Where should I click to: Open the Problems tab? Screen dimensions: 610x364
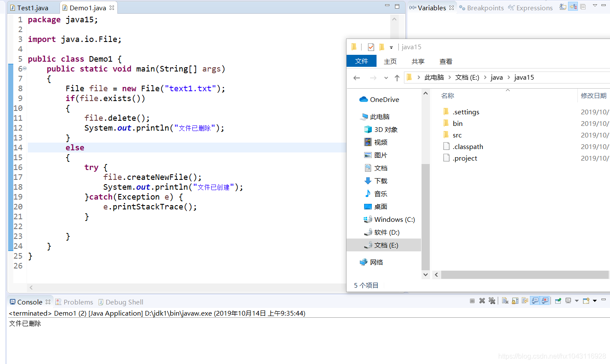74,302
